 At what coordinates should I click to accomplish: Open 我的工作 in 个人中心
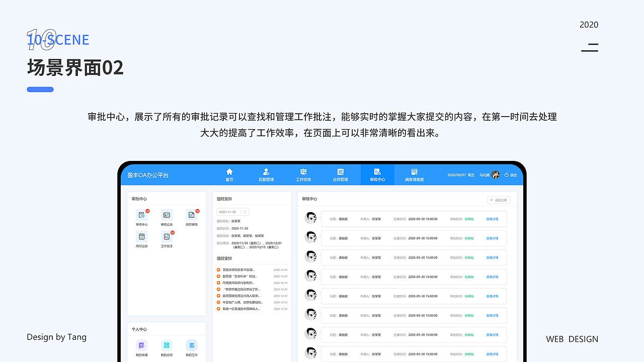click(191, 345)
